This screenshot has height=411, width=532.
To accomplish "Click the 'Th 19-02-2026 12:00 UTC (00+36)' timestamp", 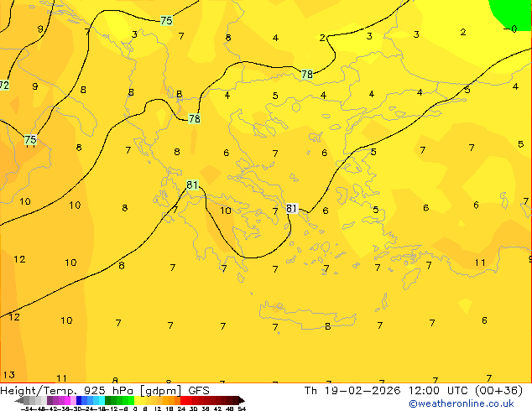I will pyautogui.click(x=414, y=391).
